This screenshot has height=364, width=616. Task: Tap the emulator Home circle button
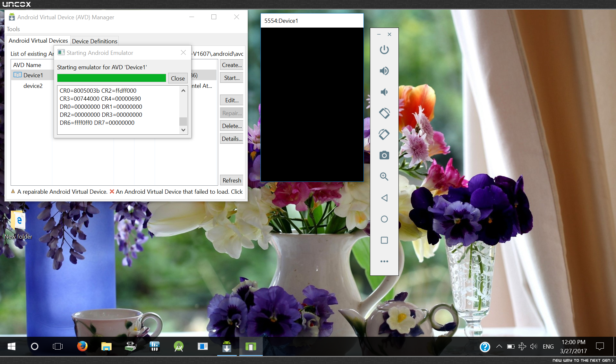pyautogui.click(x=384, y=219)
